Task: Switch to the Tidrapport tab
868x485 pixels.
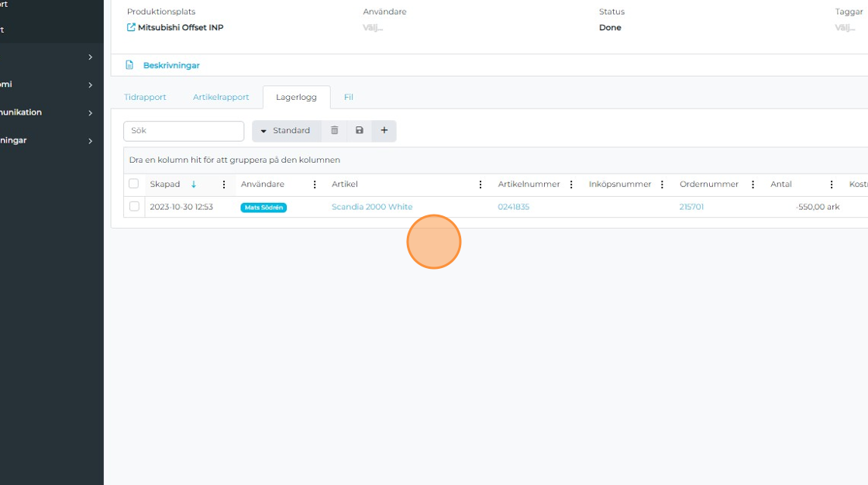Action: 145,98
